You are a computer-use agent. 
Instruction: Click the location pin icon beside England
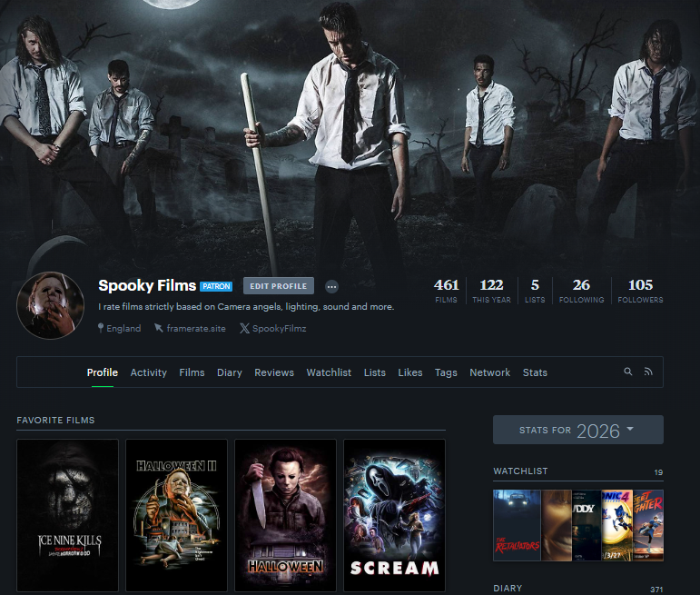[101, 328]
